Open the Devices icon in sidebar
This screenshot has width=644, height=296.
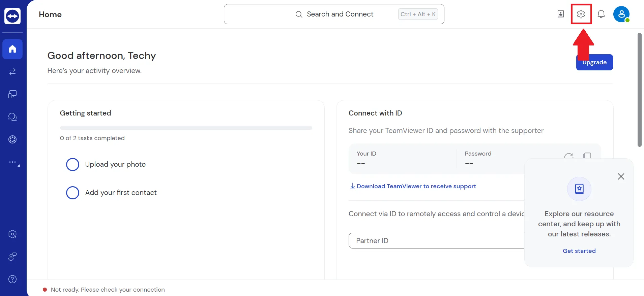(12, 94)
